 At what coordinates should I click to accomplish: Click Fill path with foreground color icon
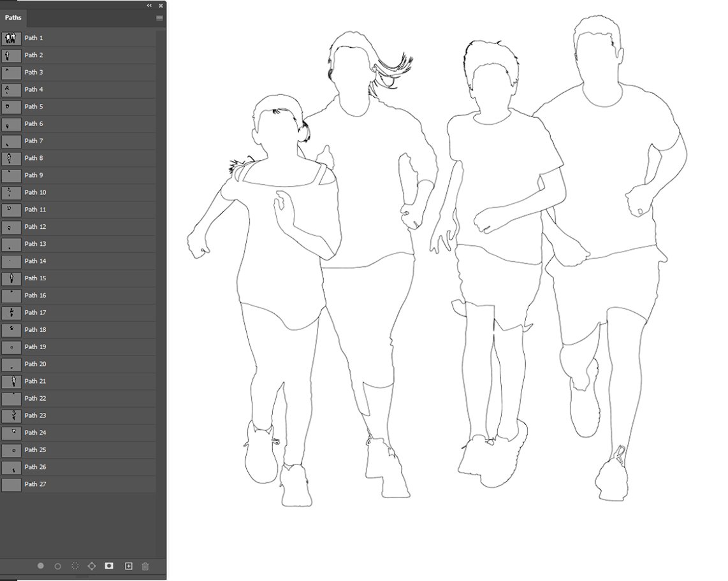pyautogui.click(x=41, y=566)
